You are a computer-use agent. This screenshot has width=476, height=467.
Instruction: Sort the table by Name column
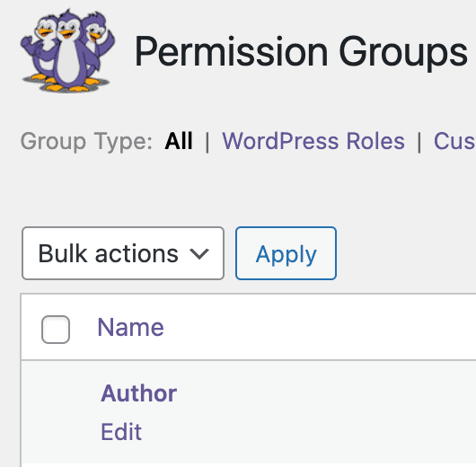(x=130, y=327)
